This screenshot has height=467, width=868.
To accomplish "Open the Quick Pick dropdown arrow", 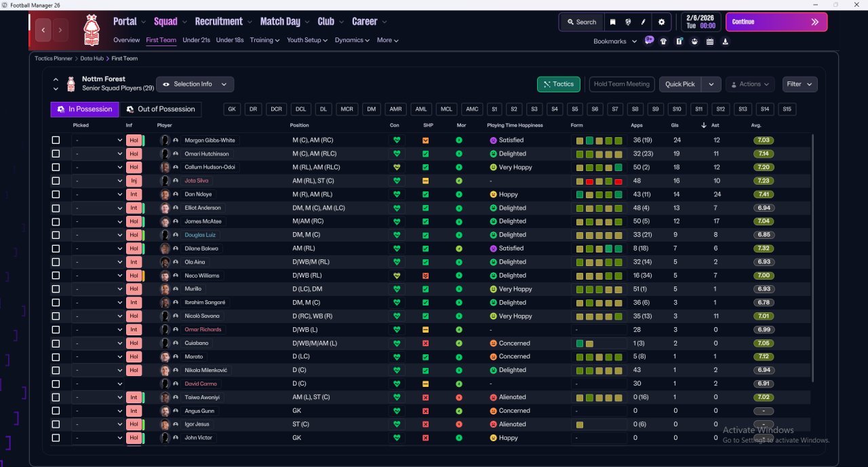I will [711, 84].
